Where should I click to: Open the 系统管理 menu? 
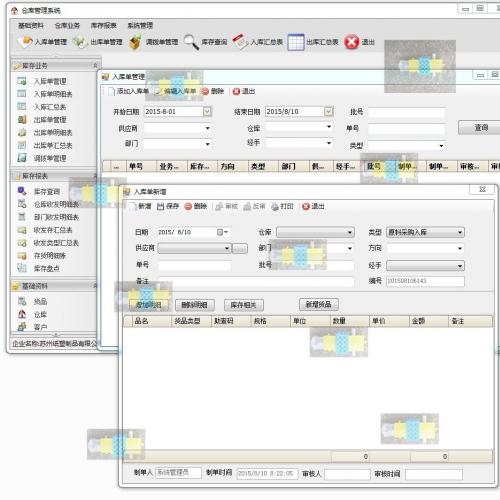click(x=140, y=25)
